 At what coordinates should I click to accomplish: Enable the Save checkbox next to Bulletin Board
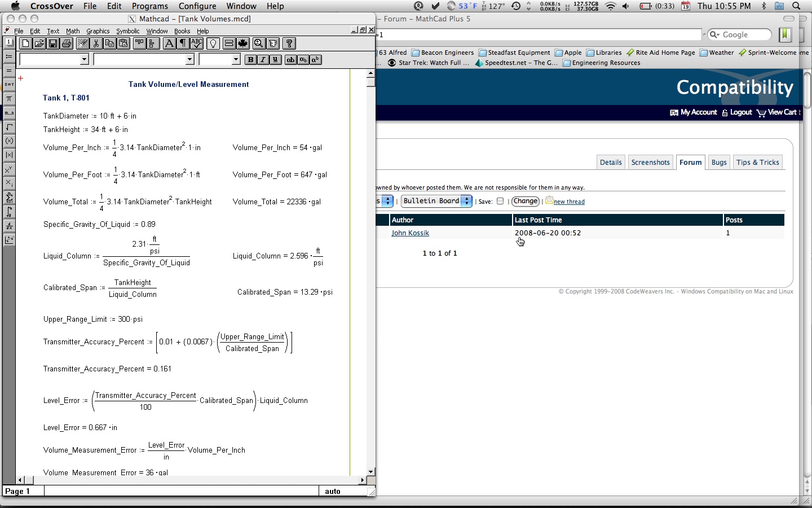point(500,201)
